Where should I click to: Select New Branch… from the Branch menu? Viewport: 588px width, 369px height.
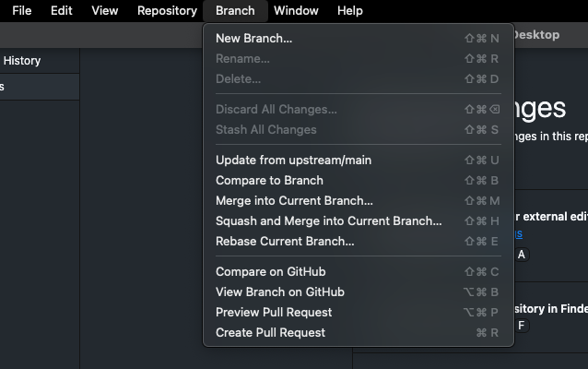(x=254, y=38)
